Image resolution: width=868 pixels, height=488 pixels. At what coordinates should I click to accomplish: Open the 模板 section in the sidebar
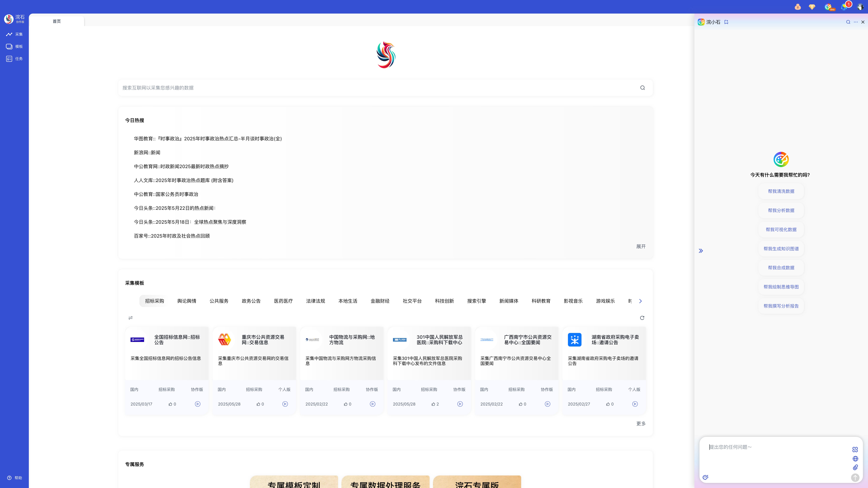(14, 46)
